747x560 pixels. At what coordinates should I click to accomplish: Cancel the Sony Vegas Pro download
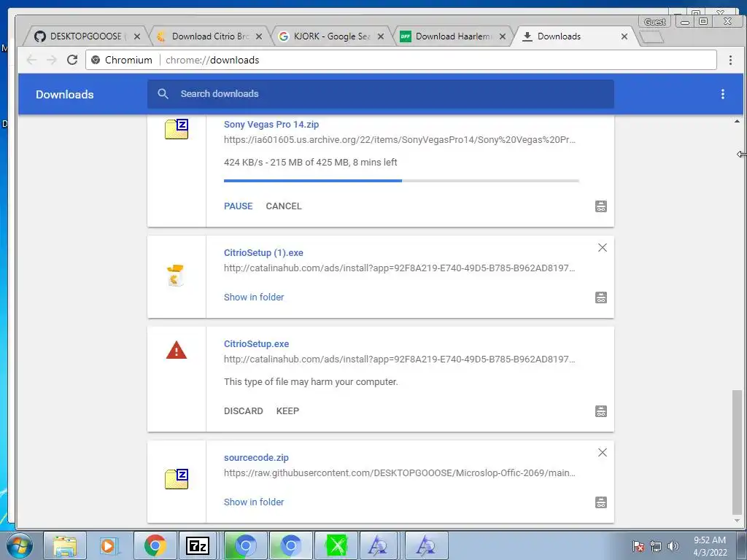tap(284, 206)
